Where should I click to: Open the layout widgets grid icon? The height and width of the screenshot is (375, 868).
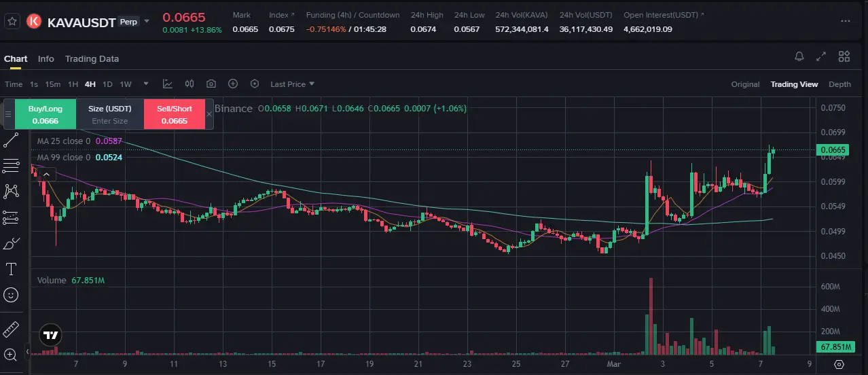(x=844, y=56)
